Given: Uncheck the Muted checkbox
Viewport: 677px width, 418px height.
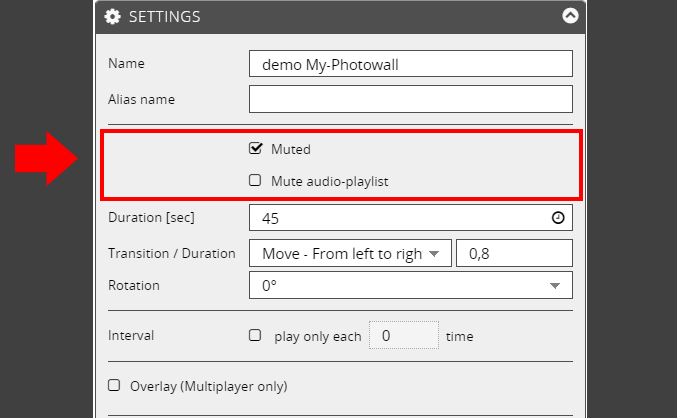Looking at the screenshot, I should coord(255,149).
